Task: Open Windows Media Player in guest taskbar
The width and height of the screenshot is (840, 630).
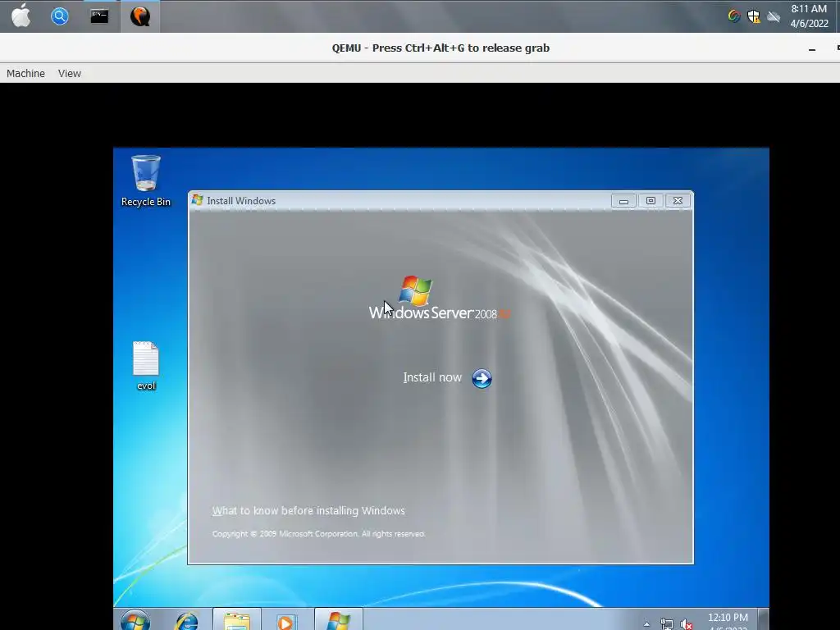Action: [286, 622]
